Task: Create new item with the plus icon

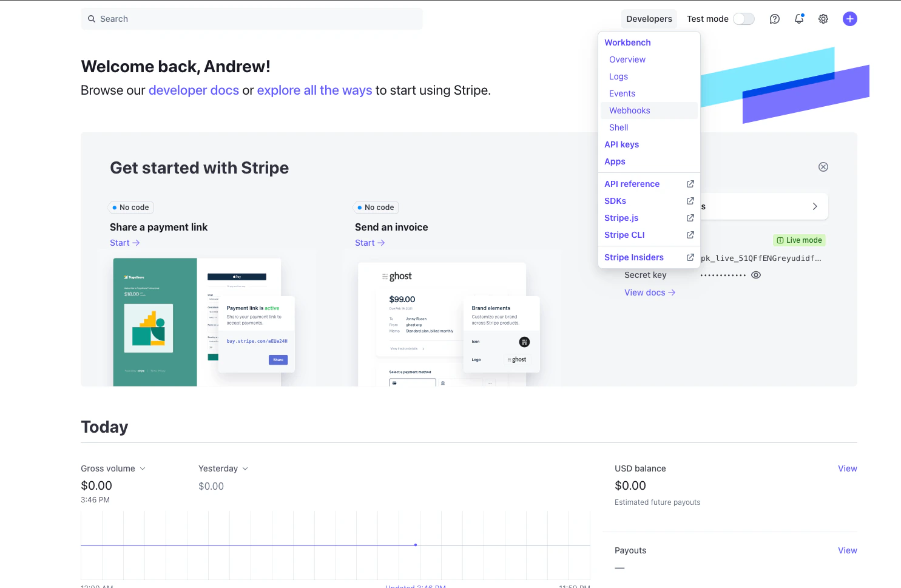Action: pyautogui.click(x=849, y=19)
